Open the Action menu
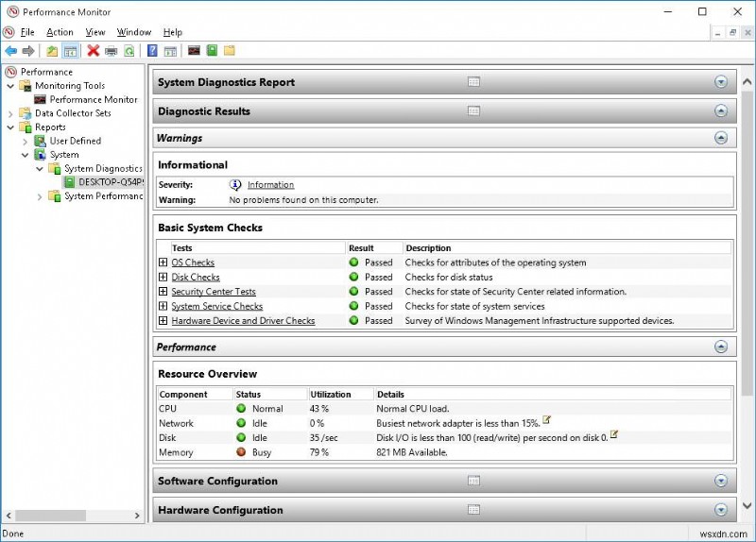The width and height of the screenshot is (756, 542). click(x=60, y=32)
